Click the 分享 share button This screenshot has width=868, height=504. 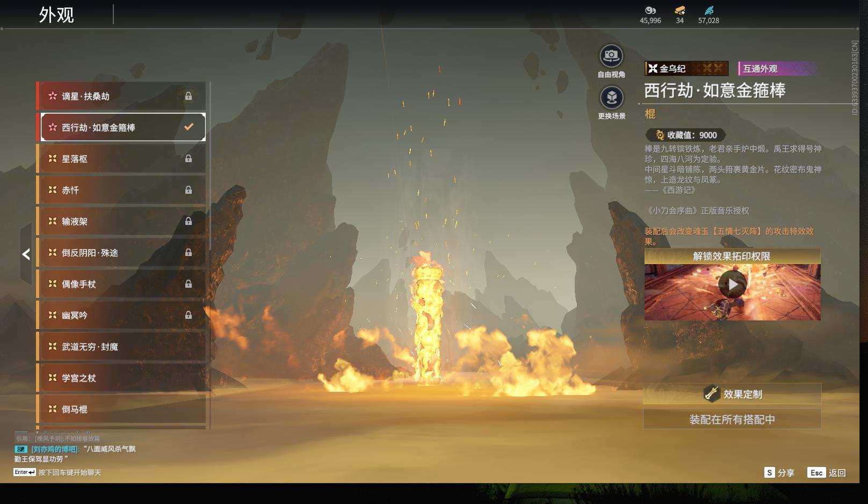(779, 472)
